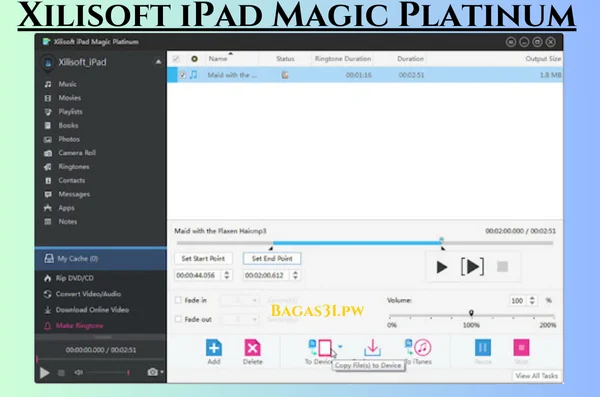Click the Pause task icon
Image resolution: width=600 pixels, height=397 pixels.
(483, 348)
